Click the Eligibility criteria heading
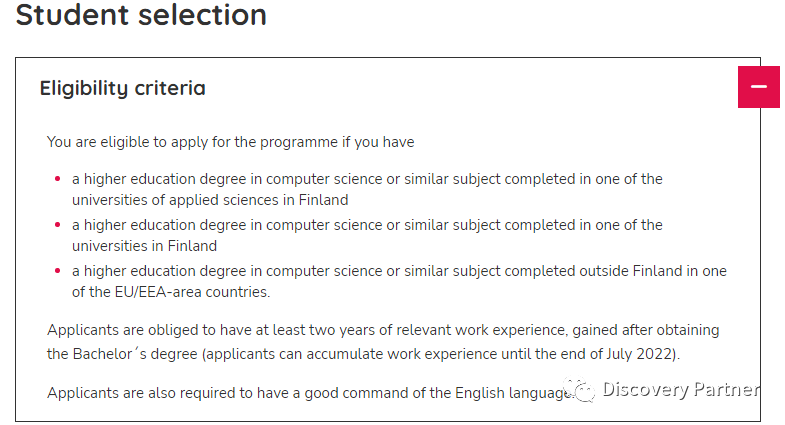 coord(123,89)
